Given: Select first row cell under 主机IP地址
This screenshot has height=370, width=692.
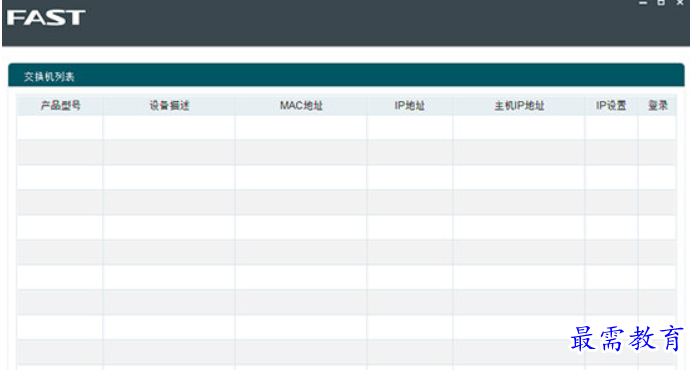Looking at the screenshot, I should 519,128.
